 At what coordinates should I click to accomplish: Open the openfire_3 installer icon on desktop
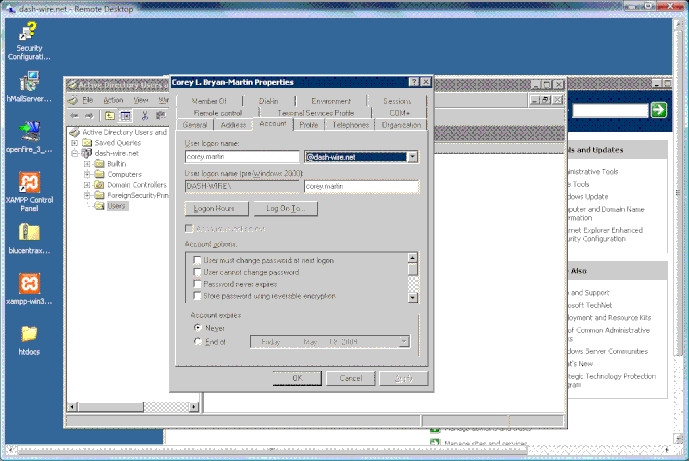point(29,138)
